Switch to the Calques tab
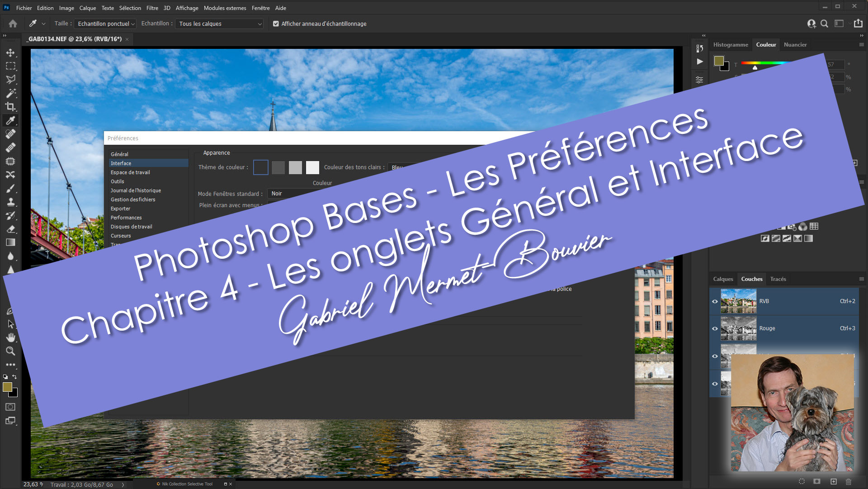The image size is (868, 489). (723, 279)
